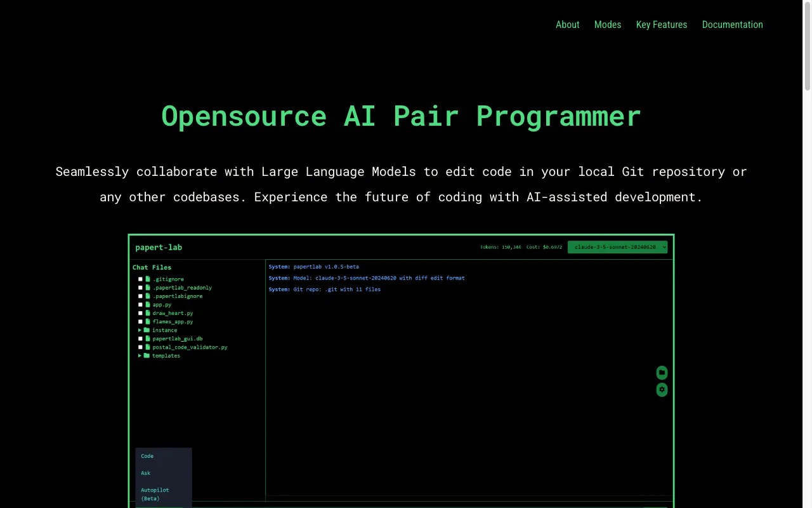Check the papertlab_gui.db checkbox
The width and height of the screenshot is (812, 508).
click(x=141, y=339)
